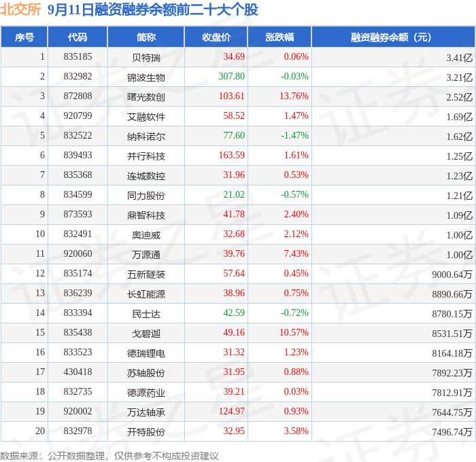Click the 融资融券余额（元） column header

pyautogui.click(x=393, y=37)
